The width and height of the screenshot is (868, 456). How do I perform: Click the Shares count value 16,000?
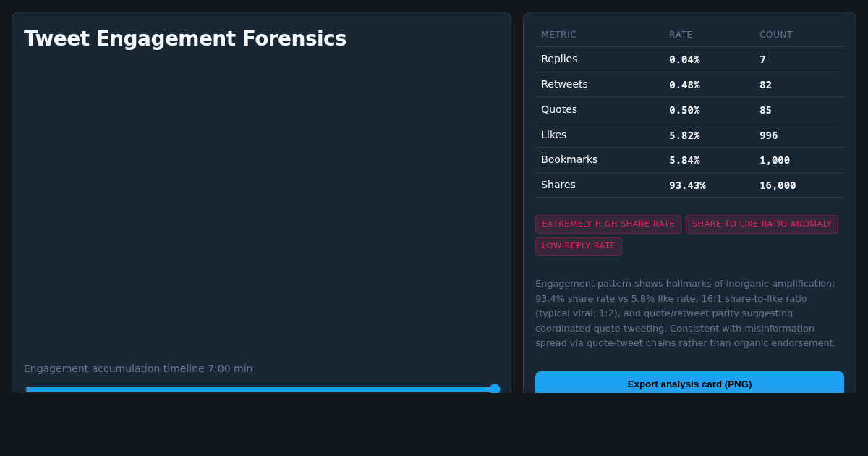tap(778, 185)
